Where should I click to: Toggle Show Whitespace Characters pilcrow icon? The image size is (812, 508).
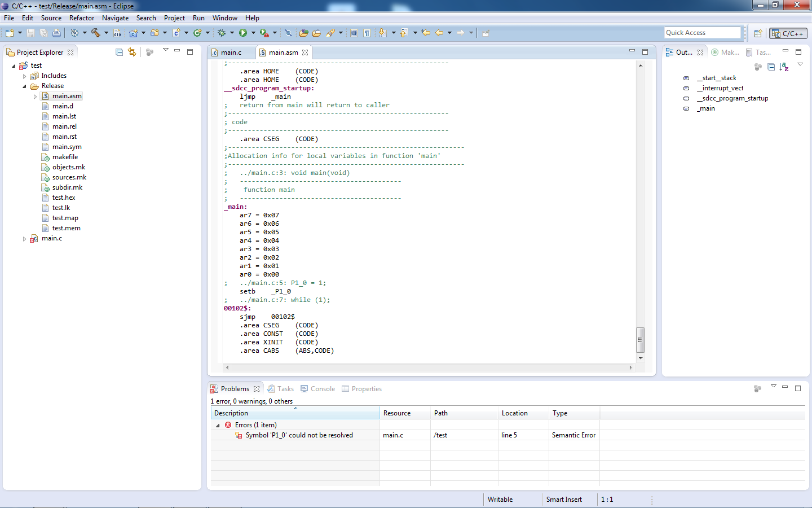coord(367,33)
